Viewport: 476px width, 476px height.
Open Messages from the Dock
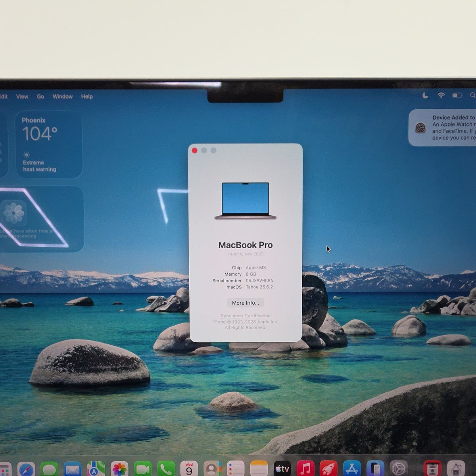(49, 470)
